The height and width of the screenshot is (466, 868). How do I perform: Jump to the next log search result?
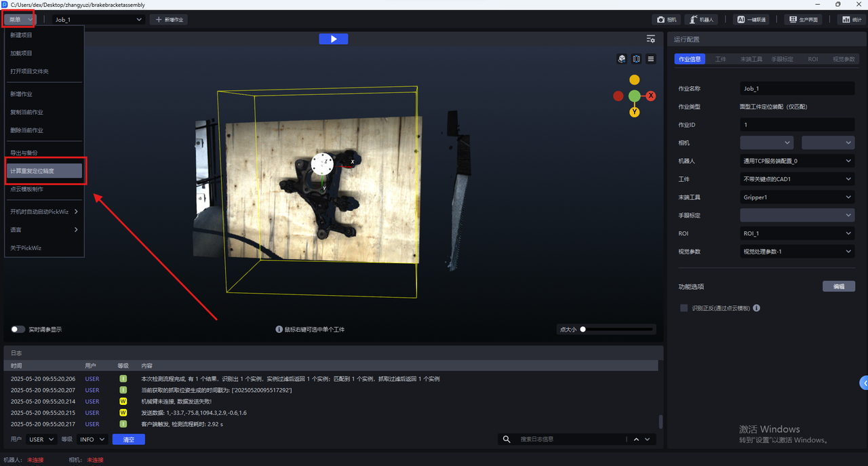[648, 440]
